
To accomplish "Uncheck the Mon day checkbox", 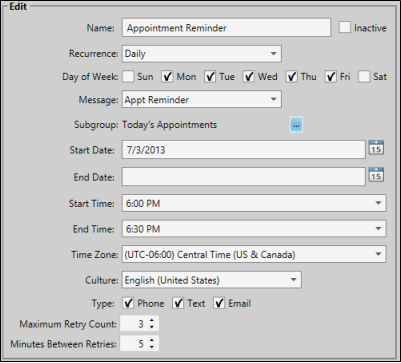I will pyautogui.click(x=168, y=77).
